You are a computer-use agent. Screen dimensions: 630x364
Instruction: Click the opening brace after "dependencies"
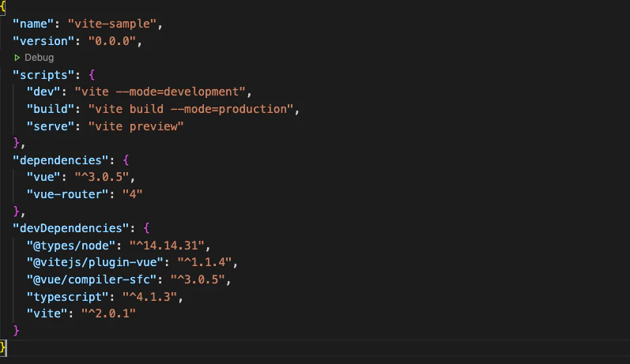[126, 160]
